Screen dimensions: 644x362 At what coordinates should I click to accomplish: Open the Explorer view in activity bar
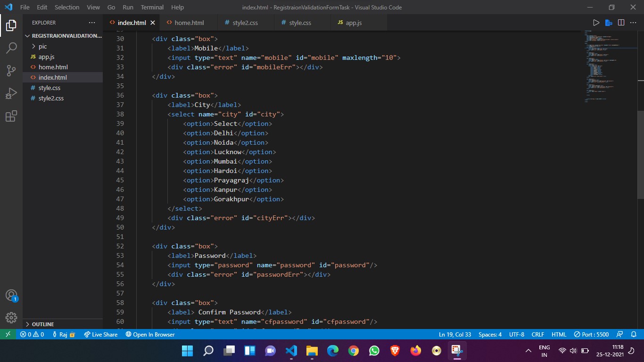coord(11,25)
